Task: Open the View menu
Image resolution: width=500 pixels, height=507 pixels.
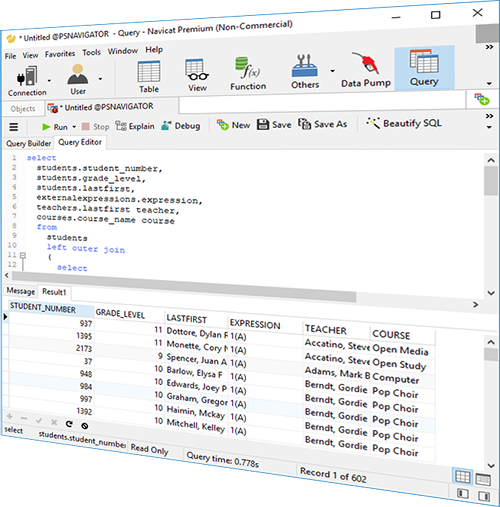Action: tap(30, 55)
